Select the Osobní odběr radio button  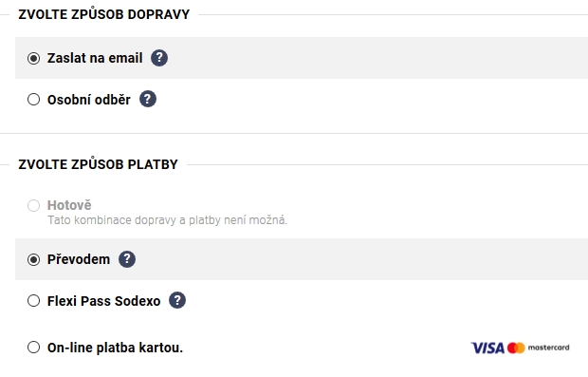click(x=34, y=100)
